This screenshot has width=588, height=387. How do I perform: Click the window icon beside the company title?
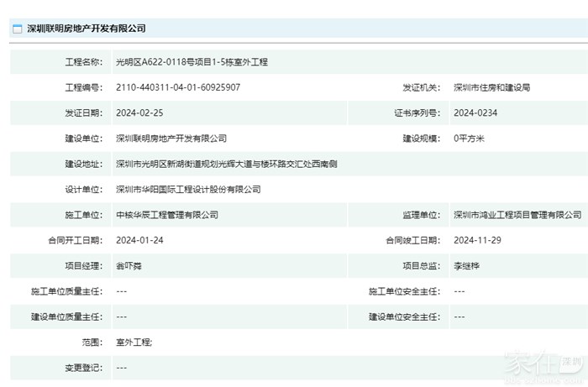[16, 28]
